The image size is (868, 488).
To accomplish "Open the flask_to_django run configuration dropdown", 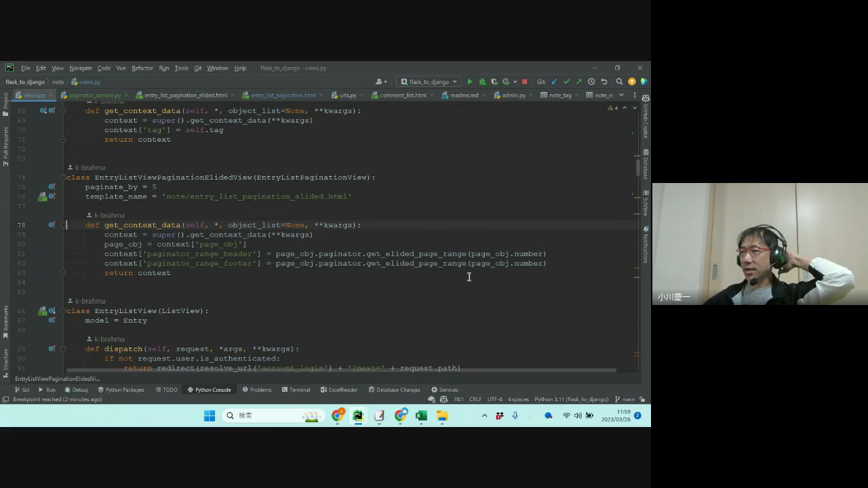I will pyautogui.click(x=429, y=82).
